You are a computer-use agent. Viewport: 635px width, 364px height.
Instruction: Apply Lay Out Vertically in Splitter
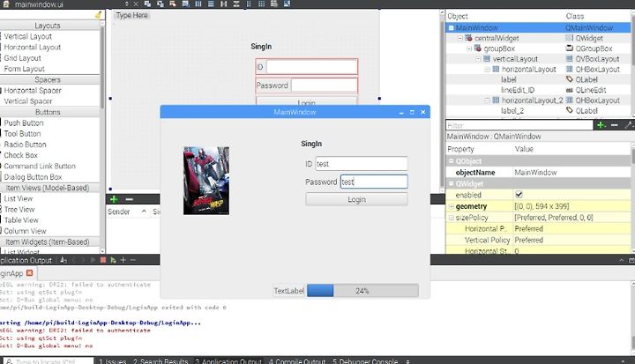click(x=236, y=4)
